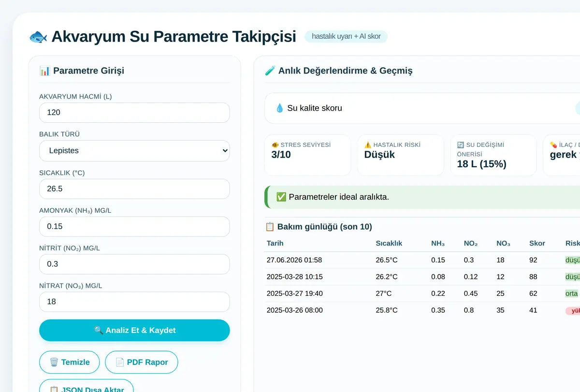Click the water drop icon beside Su kalite skoru

pos(279,108)
